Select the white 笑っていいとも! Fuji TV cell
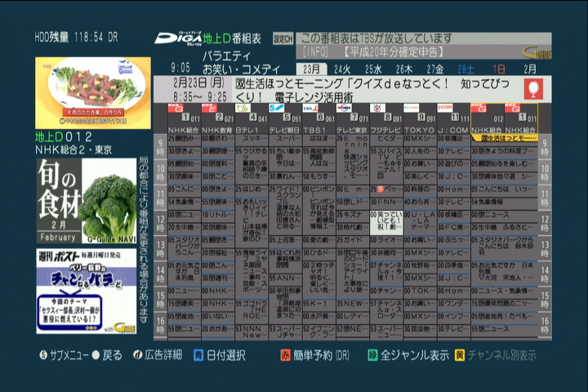This screenshot has height=392, width=588. coord(386,223)
